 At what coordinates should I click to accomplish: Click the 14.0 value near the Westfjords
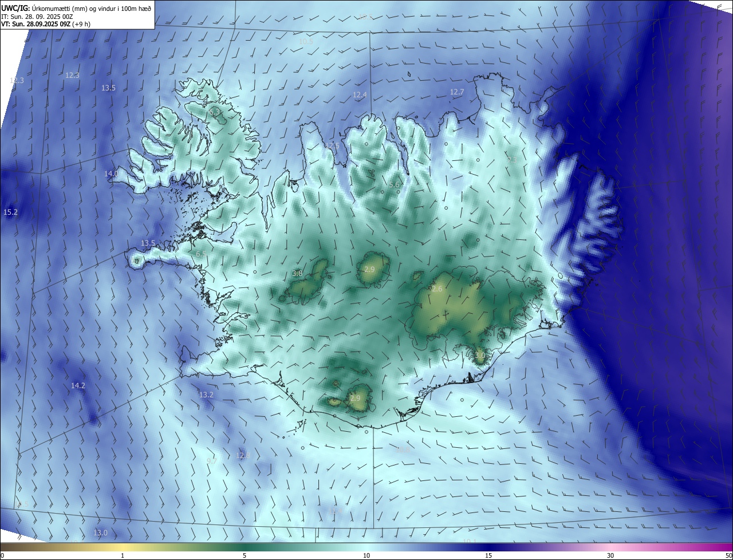(111, 173)
